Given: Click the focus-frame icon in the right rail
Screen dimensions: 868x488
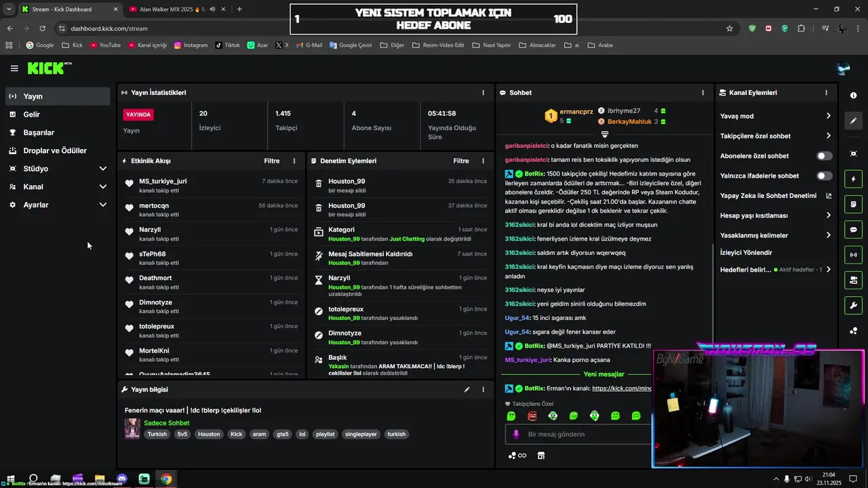Looking at the screenshot, I should point(854,154).
